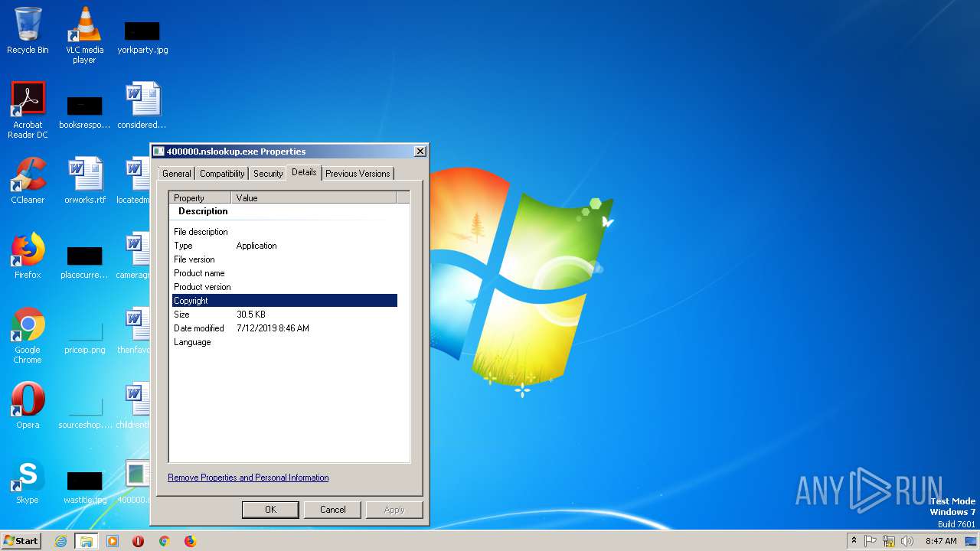Open media player taskbar icon

click(113, 541)
